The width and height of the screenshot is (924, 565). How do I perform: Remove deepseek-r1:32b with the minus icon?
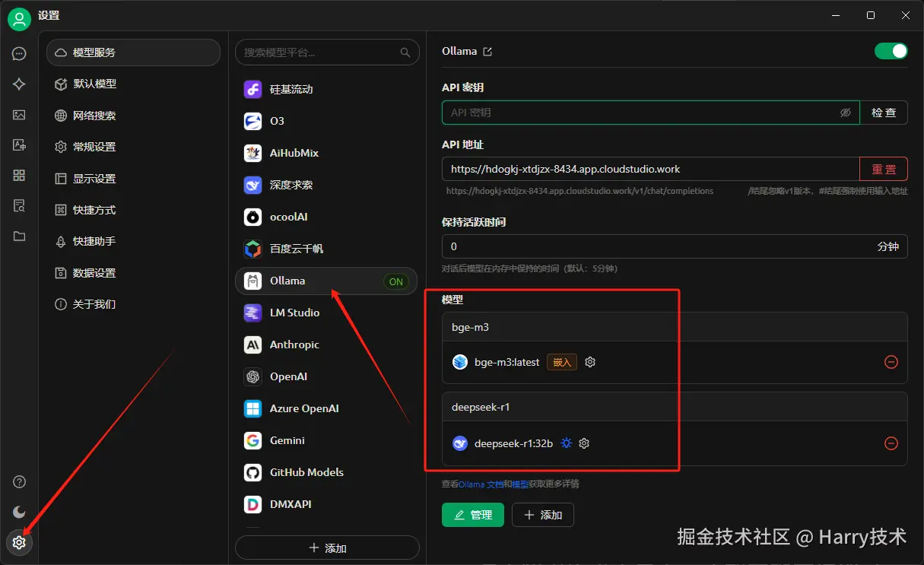(x=891, y=443)
